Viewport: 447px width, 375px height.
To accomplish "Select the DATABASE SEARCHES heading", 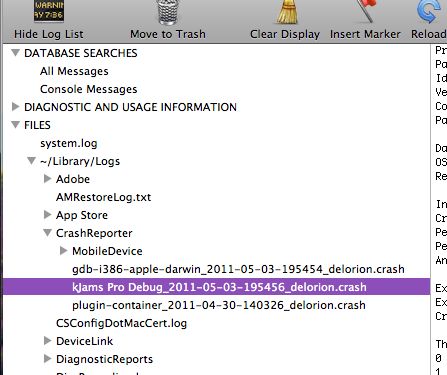I will coord(81,53).
